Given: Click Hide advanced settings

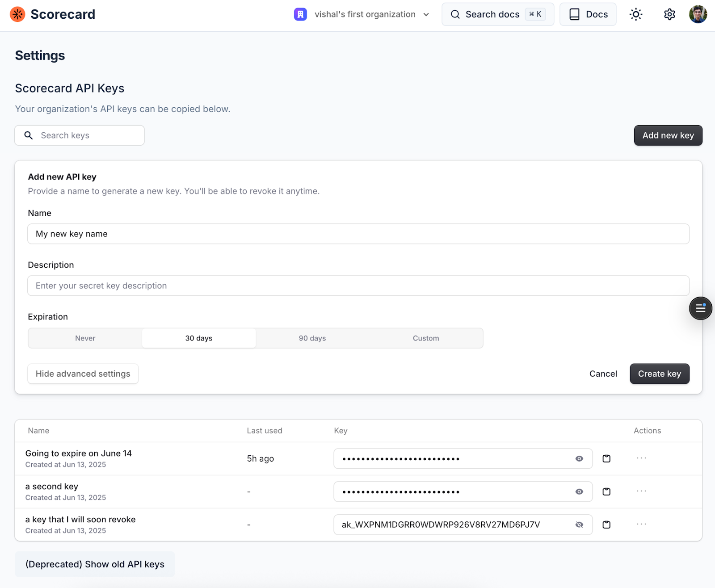Looking at the screenshot, I should pos(83,374).
